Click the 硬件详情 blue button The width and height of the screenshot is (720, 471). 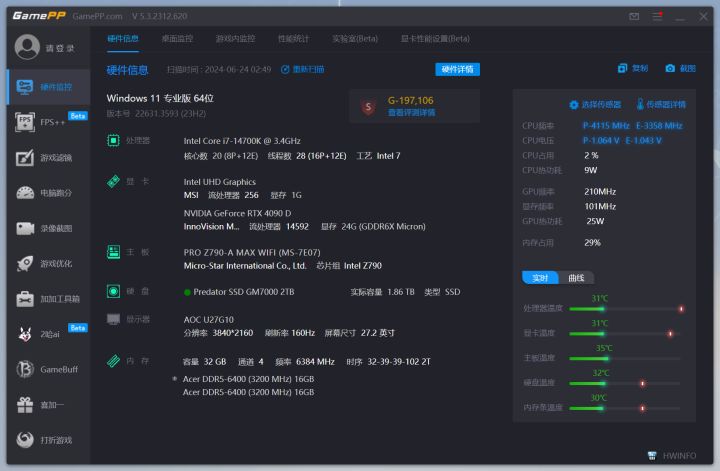457,69
